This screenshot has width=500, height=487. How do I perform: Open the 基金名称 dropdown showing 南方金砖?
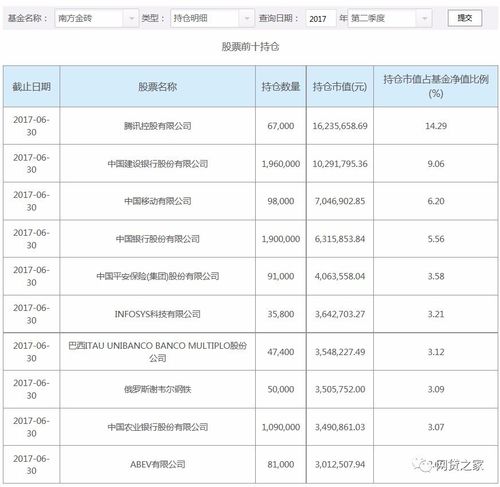pyautogui.click(x=97, y=18)
